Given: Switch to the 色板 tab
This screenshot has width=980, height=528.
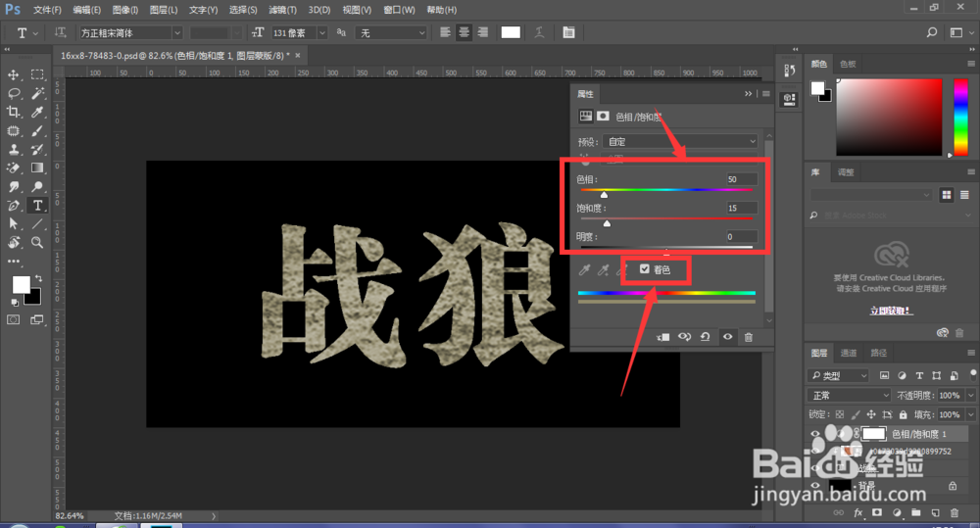Looking at the screenshot, I should point(848,64).
